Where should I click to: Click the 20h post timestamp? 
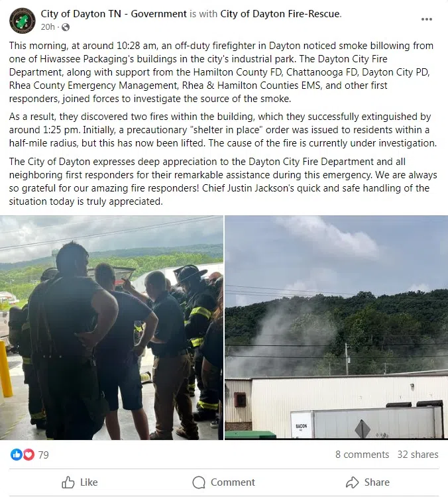coord(48,27)
